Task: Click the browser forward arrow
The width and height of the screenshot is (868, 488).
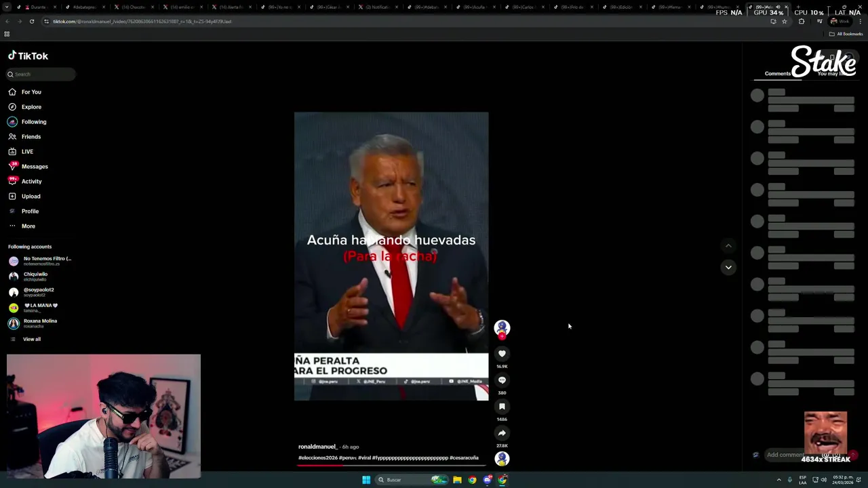Action: pyautogui.click(x=19, y=21)
